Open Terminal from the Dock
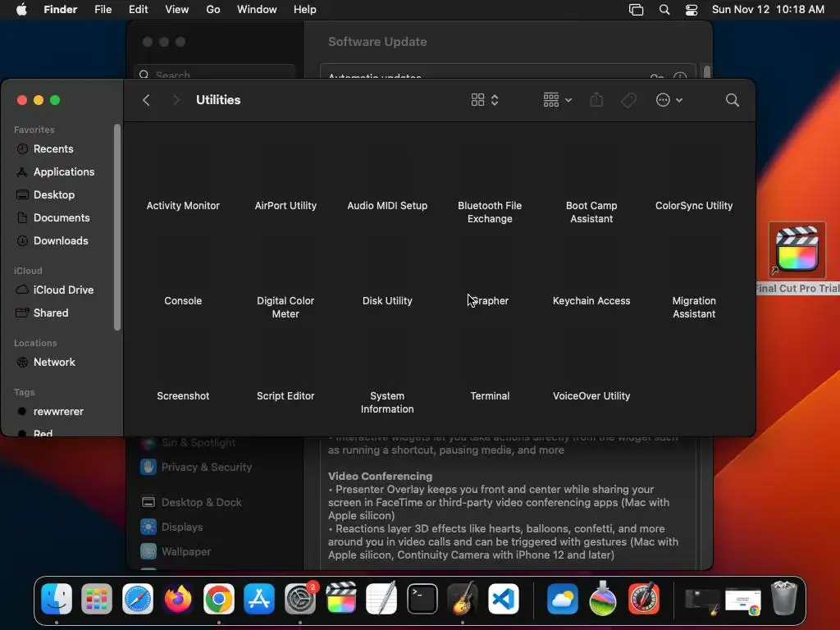The image size is (840, 630). point(422,599)
